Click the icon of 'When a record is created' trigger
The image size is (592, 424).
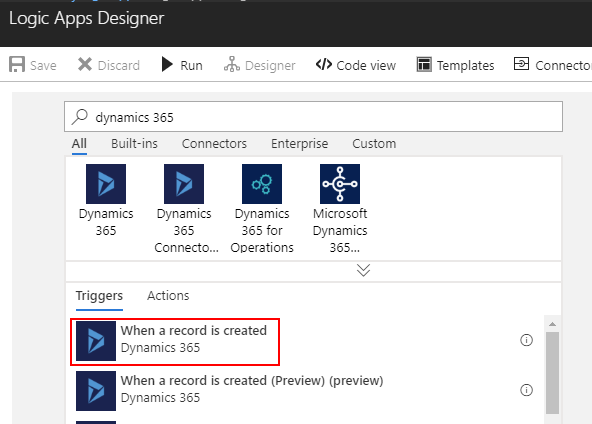(x=96, y=341)
